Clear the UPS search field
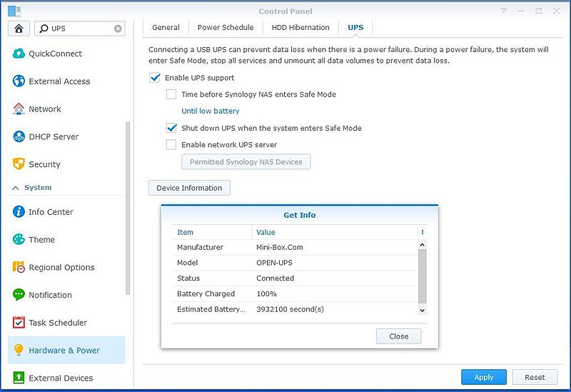 (118, 29)
